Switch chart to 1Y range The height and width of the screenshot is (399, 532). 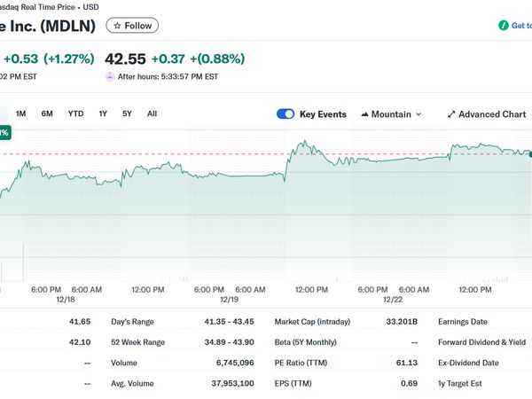coord(103,113)
